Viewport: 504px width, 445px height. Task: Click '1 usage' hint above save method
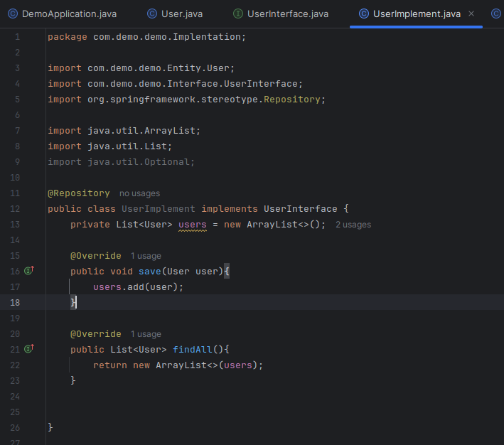click(146, 256)
